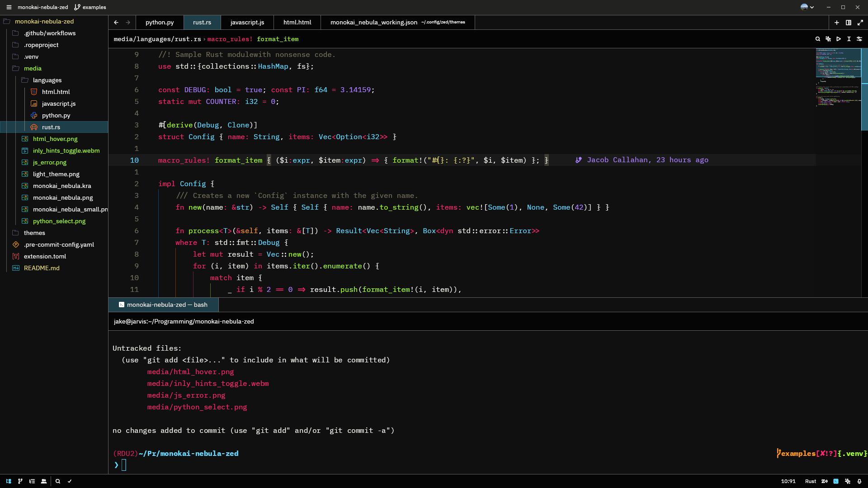Open the monokai-nebula-zed project picker
The image size is (868, 488).
click(43, 7)
